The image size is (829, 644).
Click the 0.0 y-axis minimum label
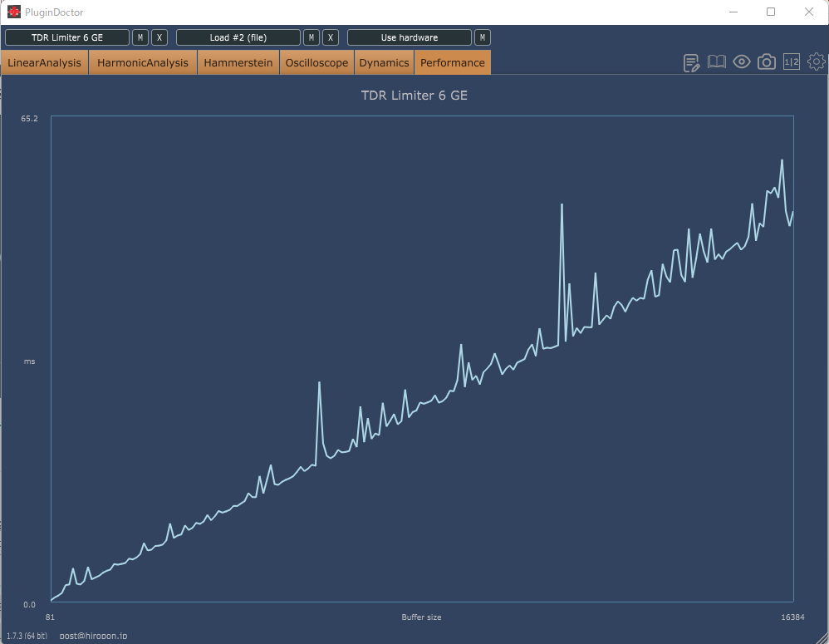coord(30,604)
